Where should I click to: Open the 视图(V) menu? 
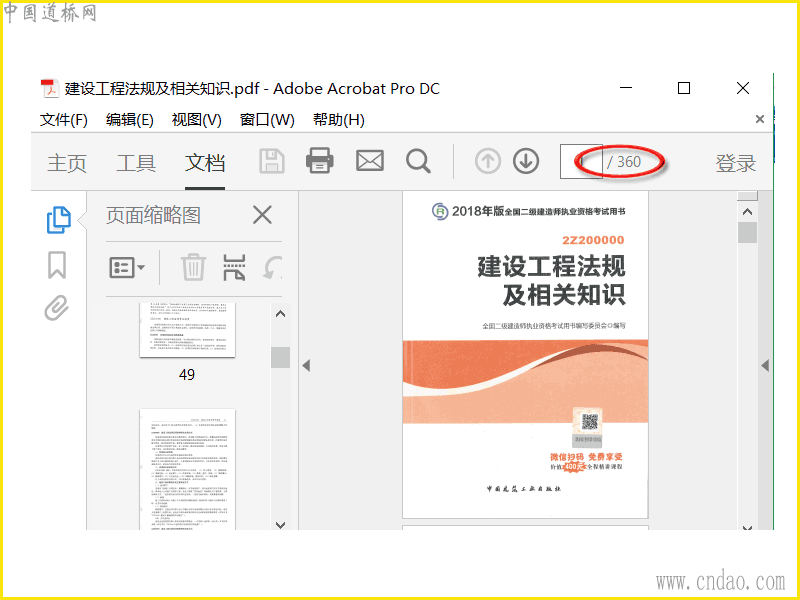(x=196, y=120)
